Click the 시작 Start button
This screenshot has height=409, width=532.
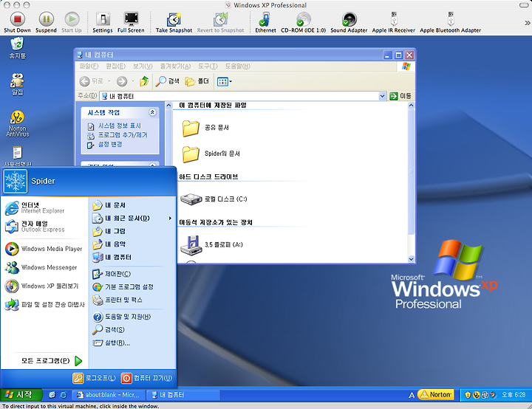(x=21, y=395)
